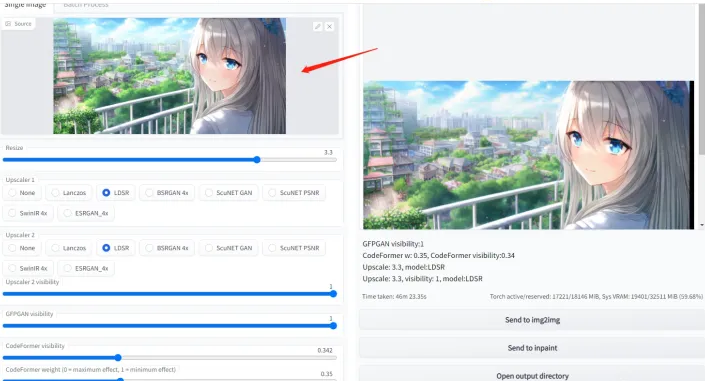Screen dimensions: 705x381
Task: Remove the source image with the X icon
Action: point(330,27)
